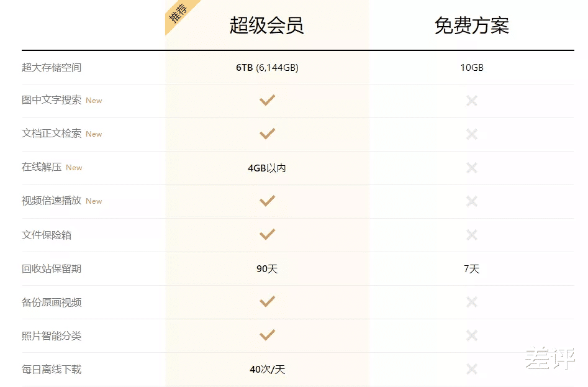Click the X mark for 在线解压 under 免费方案
Image resolution: width=588 pixels, height=387 pixels.
(471, 167)
